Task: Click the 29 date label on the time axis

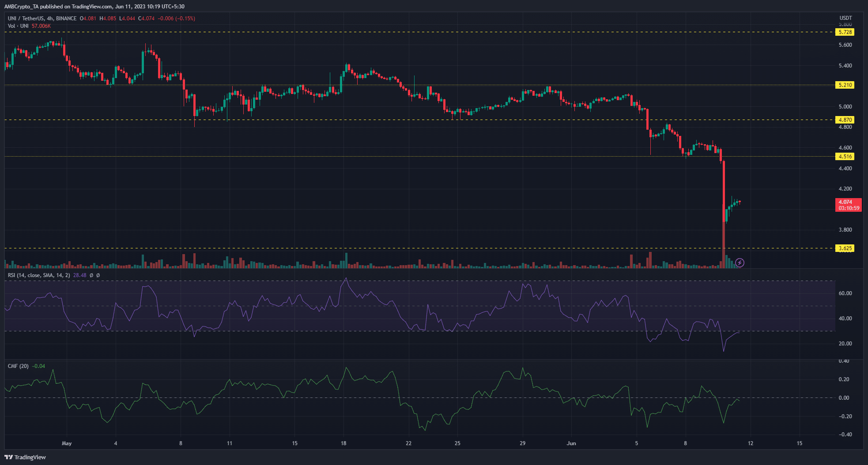Action: coord(522,443)
